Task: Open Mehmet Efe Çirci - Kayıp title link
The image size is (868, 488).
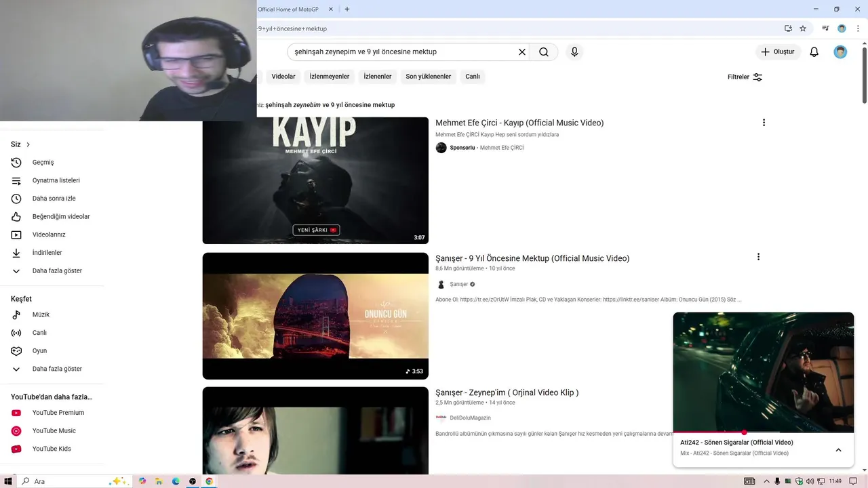Action: tap(519, 123)
